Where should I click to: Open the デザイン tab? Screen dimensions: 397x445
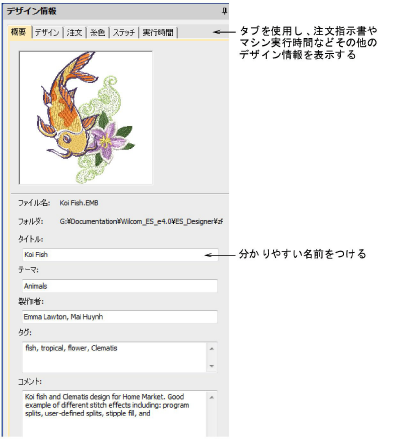click(x=47, y=33)
